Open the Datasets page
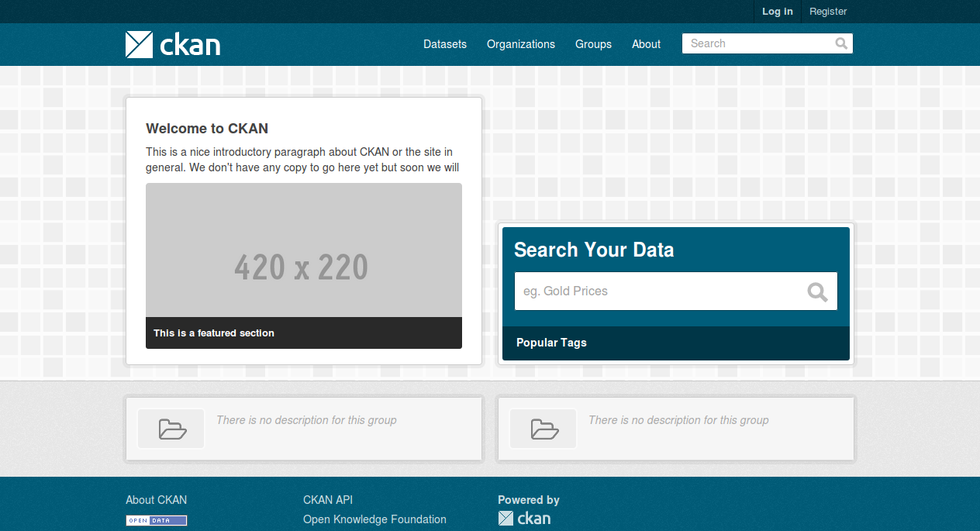 pyautogui.click(x=445, y=44)
